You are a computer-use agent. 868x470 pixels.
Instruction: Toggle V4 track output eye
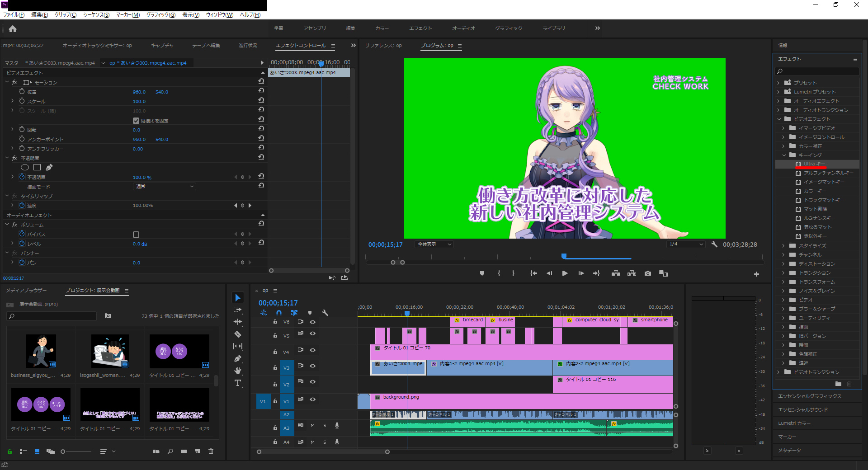click(312, 350)
